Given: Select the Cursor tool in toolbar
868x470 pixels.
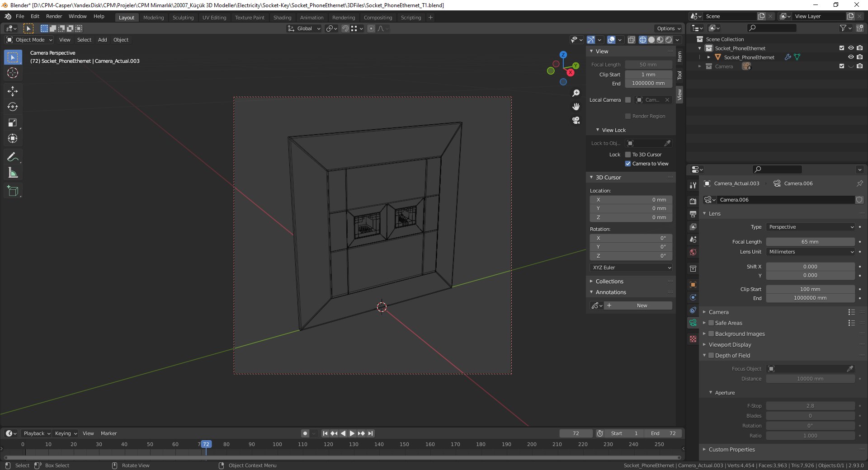Looking at the screenshot, I should point(13,73).
